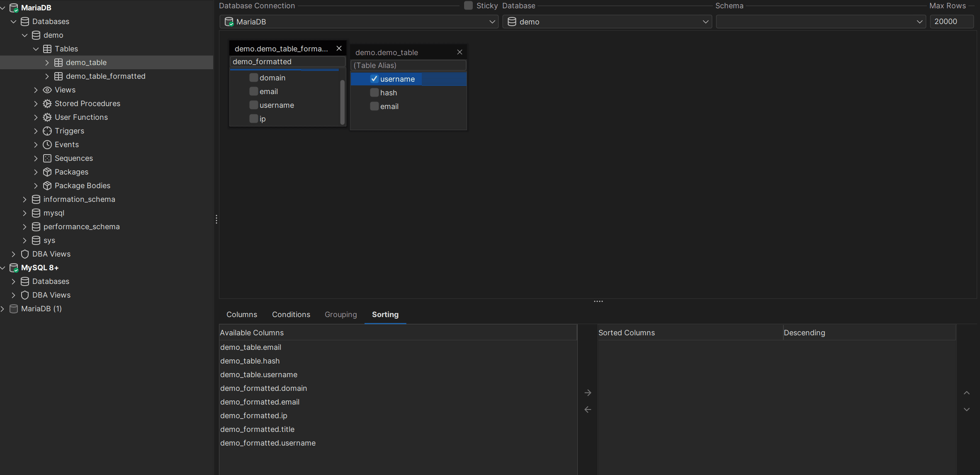Click the MariaDB DBA Views shield icon
The image size is (980, 475).
(x=25, y=254)
